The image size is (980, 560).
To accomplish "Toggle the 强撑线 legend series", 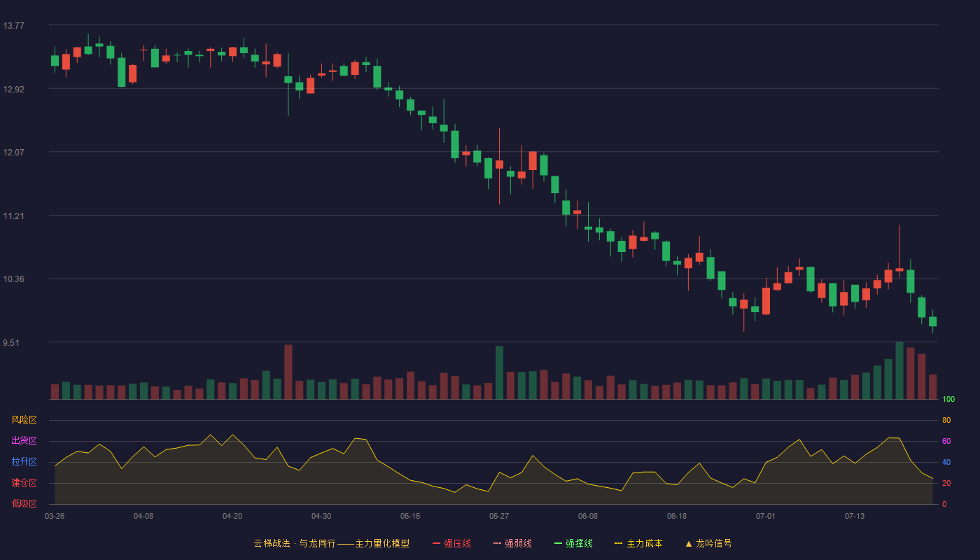I will [x=573, y=543].
